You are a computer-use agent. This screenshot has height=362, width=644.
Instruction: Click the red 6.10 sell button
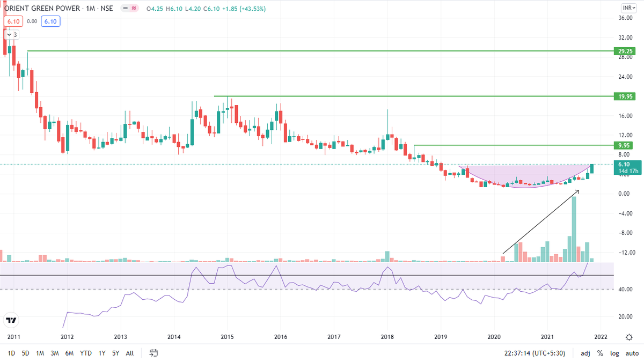13,21
